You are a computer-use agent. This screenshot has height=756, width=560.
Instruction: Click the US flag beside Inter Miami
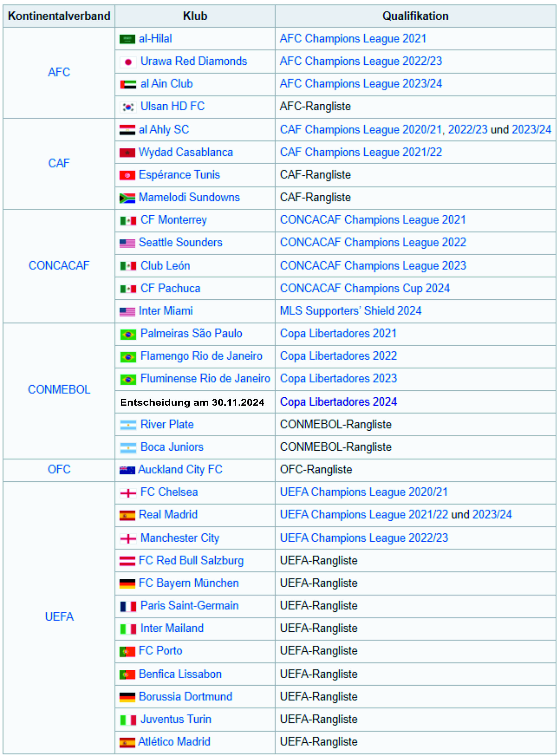click(128, 312)
